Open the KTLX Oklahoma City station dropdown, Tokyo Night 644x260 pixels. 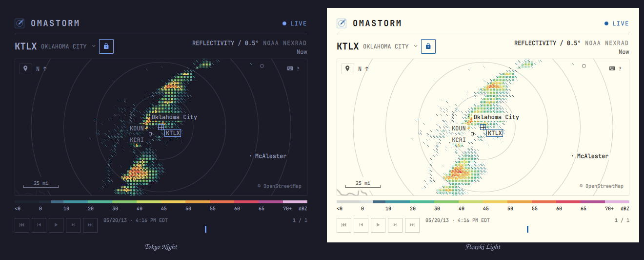55,46
